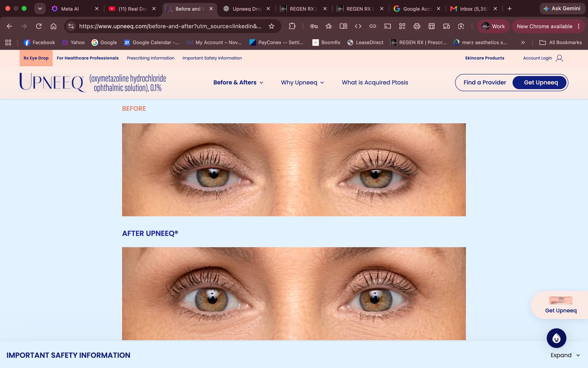This screenshot has width=588, height=368.
Task: Click the cast screen icon
Action: coord(387,26)
